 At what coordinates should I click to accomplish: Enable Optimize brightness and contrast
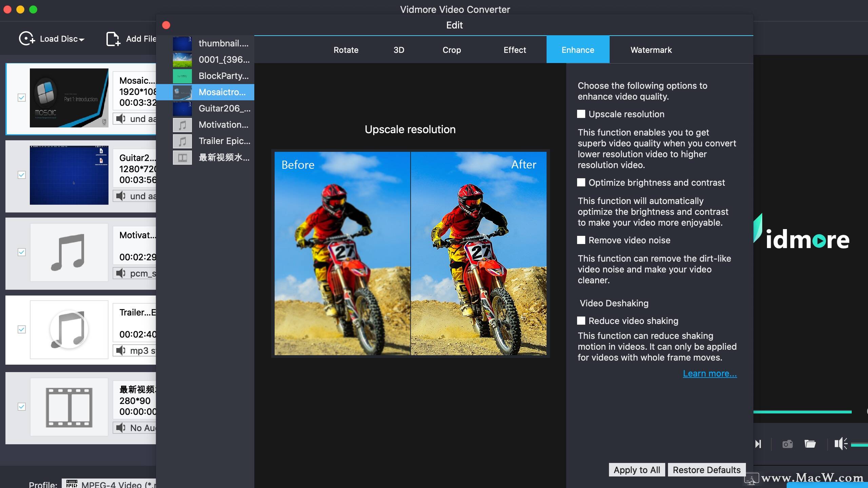581,182
